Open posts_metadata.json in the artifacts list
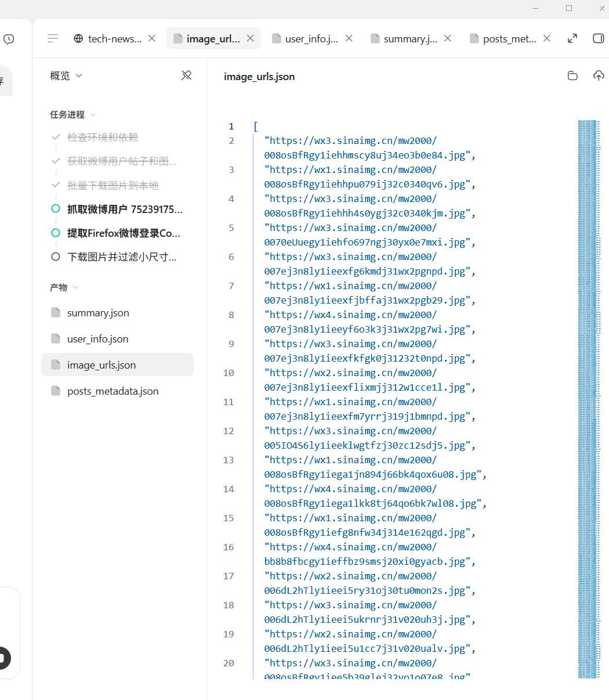 click(117, 391)
